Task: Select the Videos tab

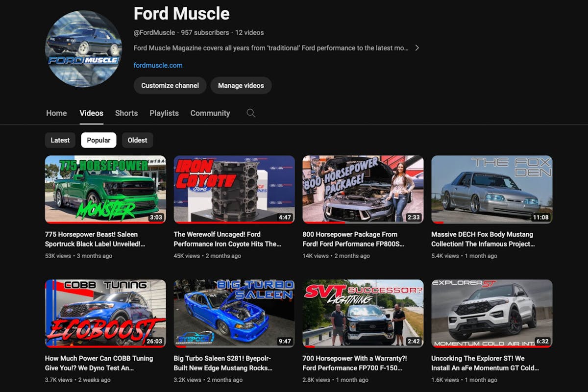Action: 91,113
